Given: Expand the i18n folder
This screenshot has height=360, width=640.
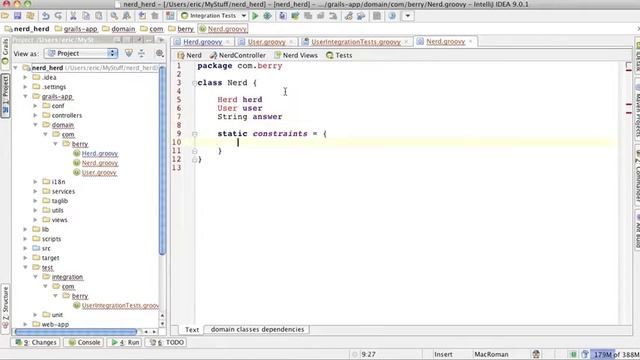Looking at the screenshot, I should 36,182.
